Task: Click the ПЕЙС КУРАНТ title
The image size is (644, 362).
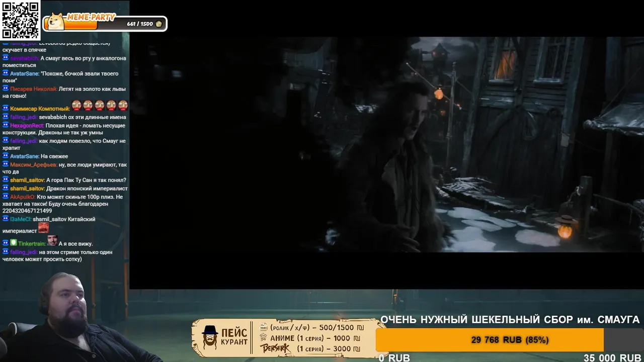Action: pos(234,337)
